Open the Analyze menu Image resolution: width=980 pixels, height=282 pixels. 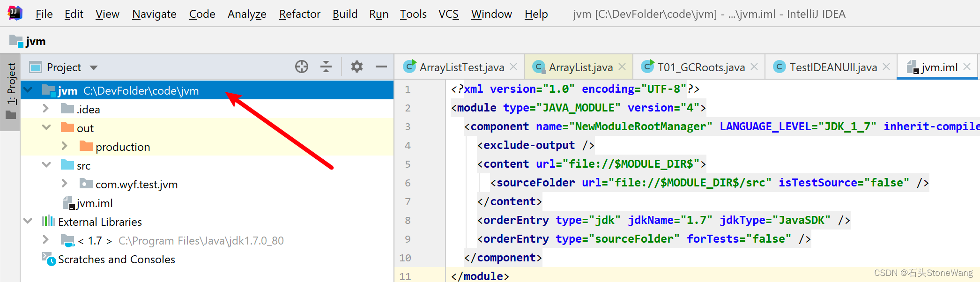coord(247,14)
